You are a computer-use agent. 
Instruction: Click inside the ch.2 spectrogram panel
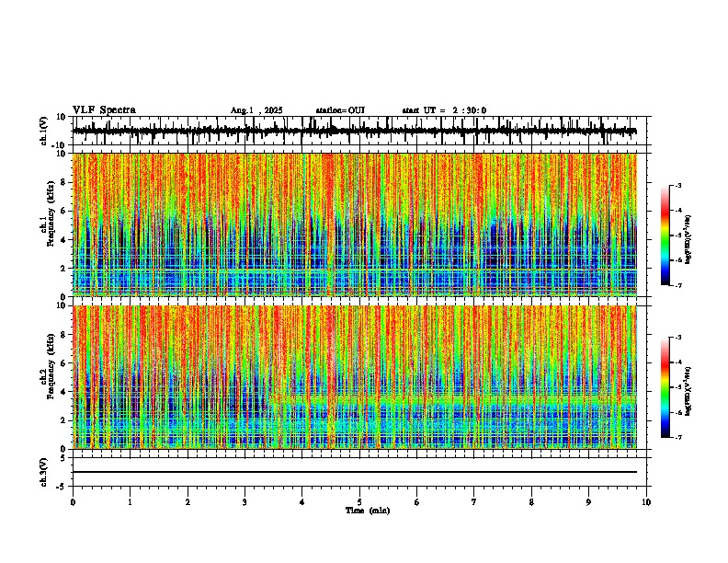click(354, 377)
